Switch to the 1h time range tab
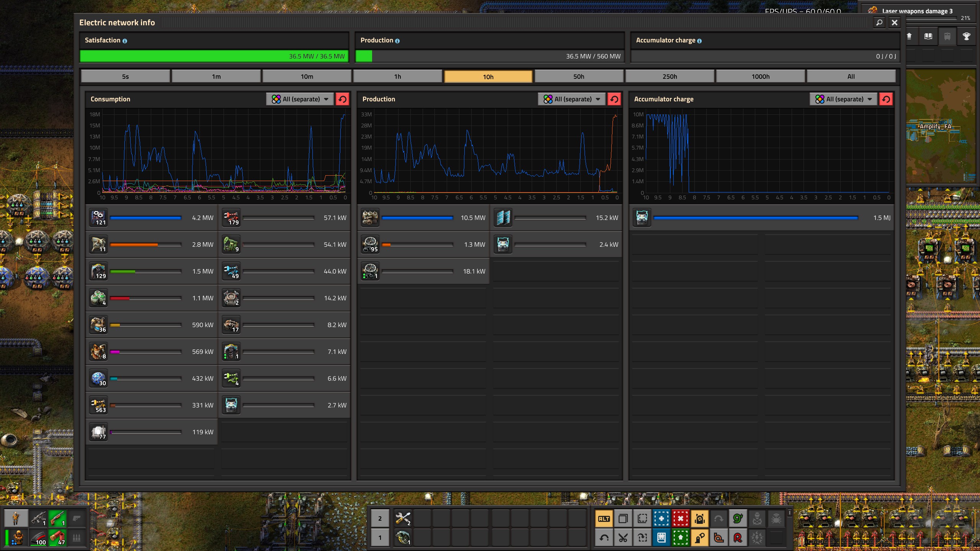 click(x=397, y=77)
